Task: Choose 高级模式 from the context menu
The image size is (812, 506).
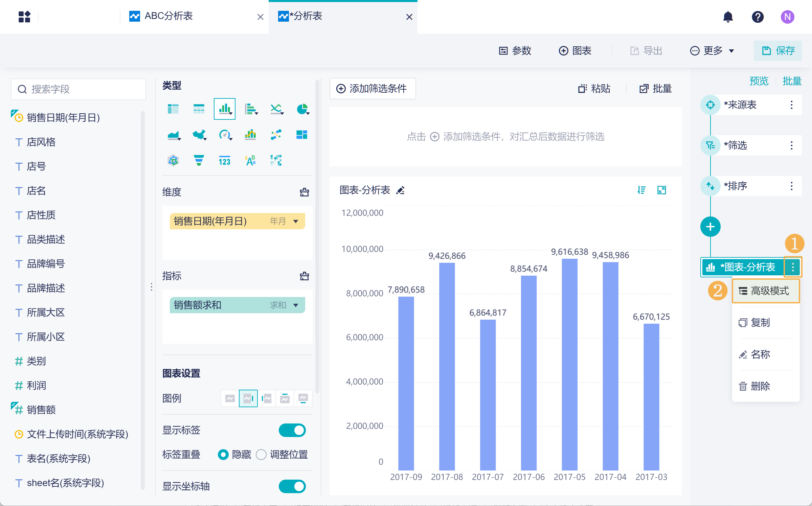Action: (766, 291)
